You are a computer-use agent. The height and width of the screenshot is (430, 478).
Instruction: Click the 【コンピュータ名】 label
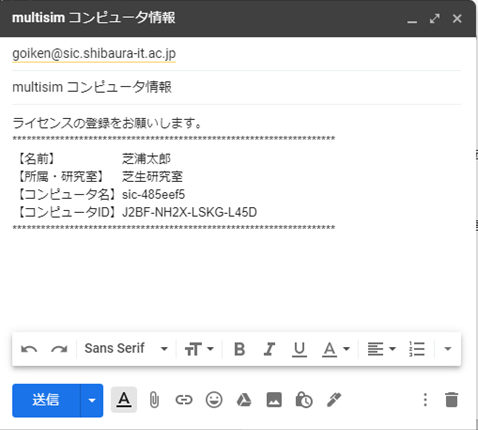tap(67, 195)
